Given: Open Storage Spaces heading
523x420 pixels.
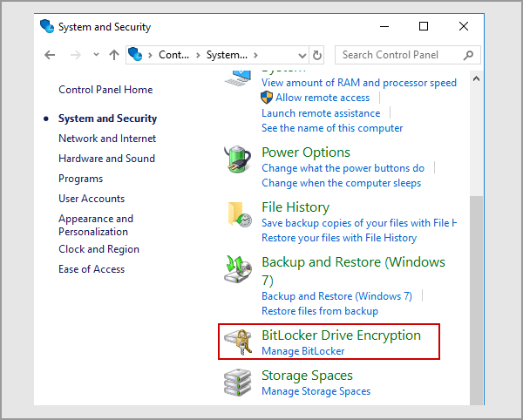Looking at the screenshot, I should [307, 376].
